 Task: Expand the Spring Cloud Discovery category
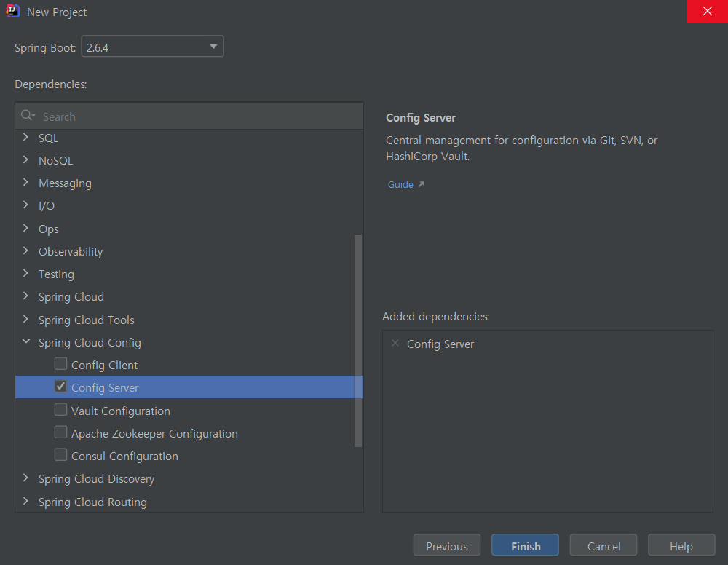pyautogui.click(x=26, y=478)
